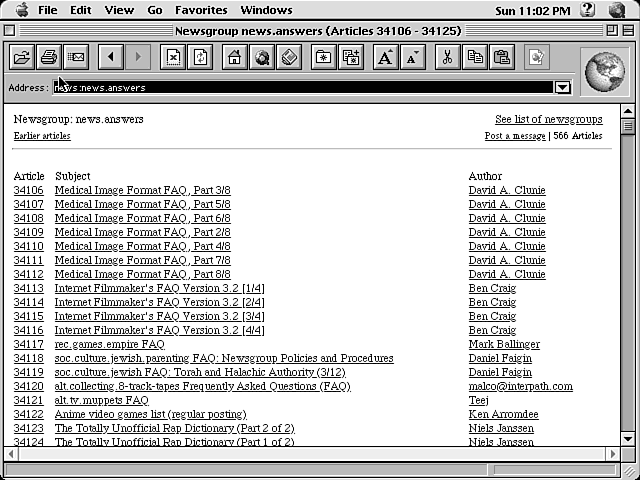Print the page using the printer icon

pos(48,57)
